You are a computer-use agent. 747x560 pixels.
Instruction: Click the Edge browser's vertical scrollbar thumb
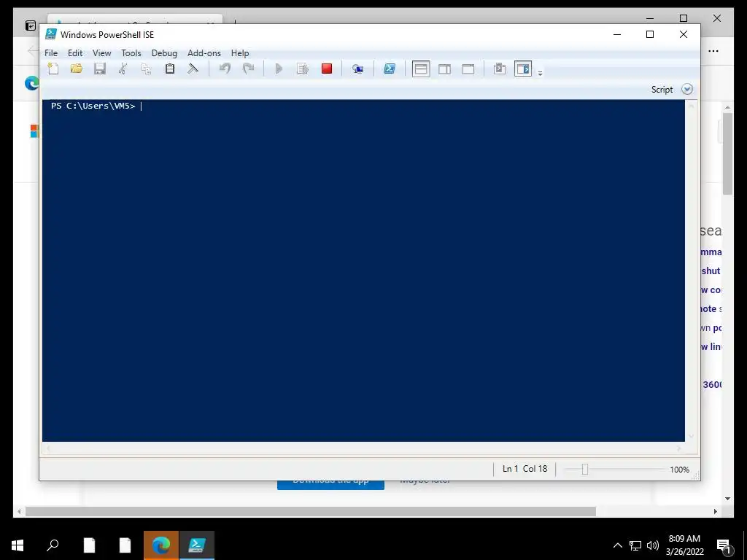(727, 153)
